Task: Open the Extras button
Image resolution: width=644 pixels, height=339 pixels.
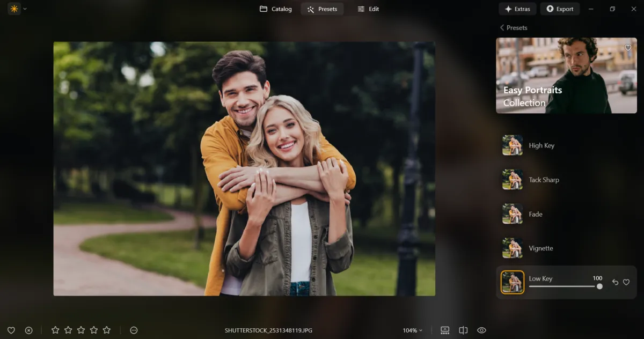Action: pos(517,9)
